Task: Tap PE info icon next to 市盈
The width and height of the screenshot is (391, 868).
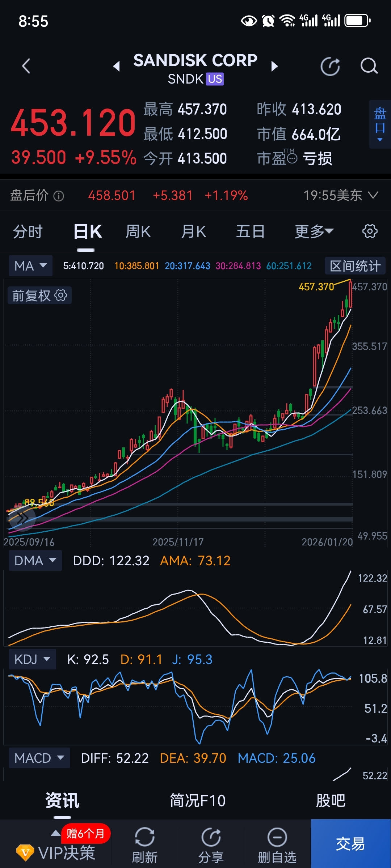Action: pos(292,158)
